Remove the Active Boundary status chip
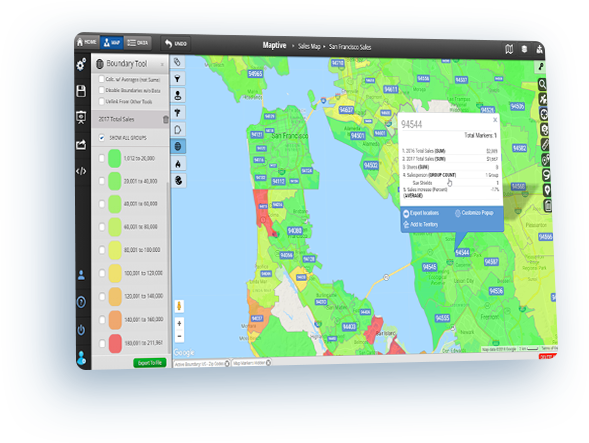The image size is (589, 443). (x=227, y=363)
